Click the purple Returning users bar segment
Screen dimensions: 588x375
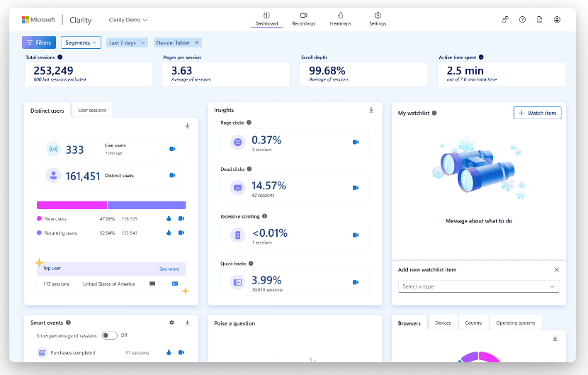coord(147,205)
